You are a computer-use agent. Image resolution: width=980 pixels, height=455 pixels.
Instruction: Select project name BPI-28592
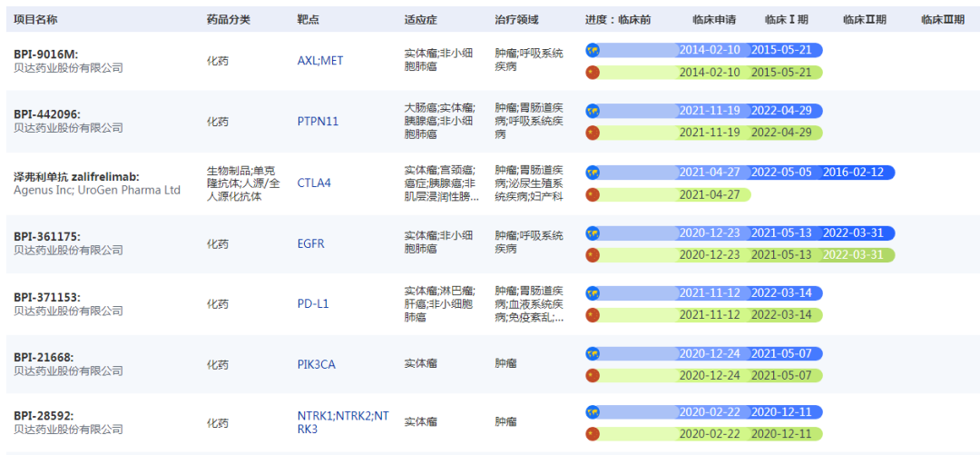coord(44,416)
